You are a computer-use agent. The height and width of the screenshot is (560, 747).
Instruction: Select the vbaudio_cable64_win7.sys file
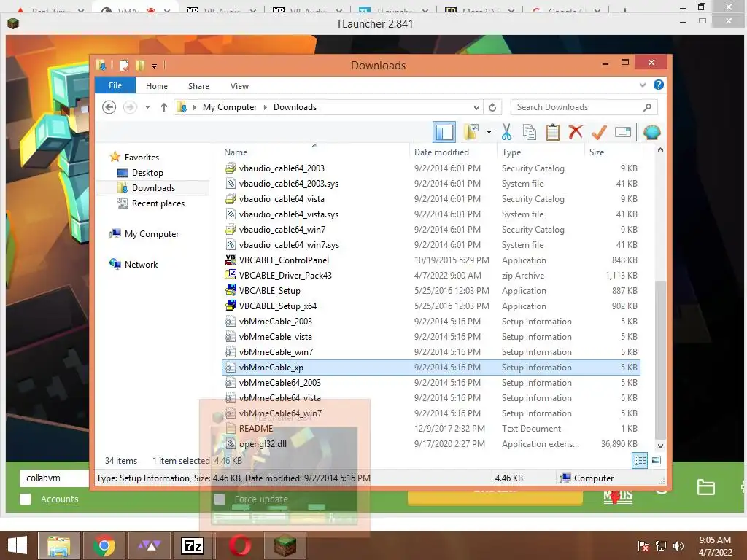coord(430,245)
